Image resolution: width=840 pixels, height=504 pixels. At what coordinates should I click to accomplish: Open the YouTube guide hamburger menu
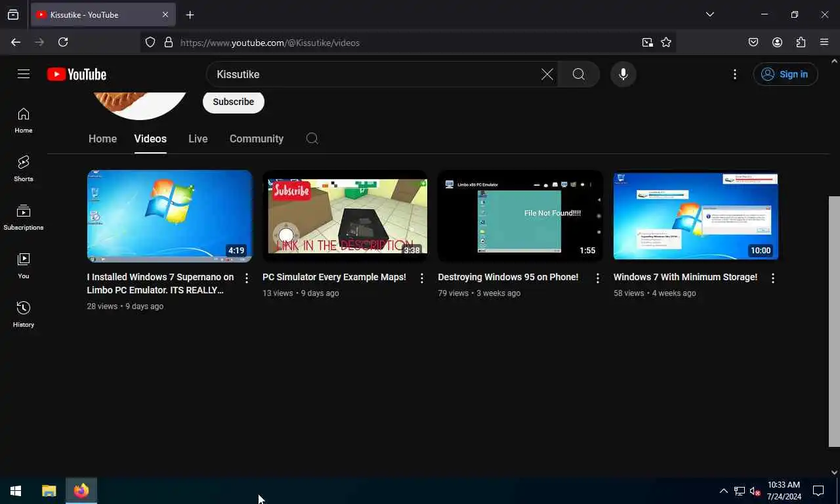click(24, 74)
